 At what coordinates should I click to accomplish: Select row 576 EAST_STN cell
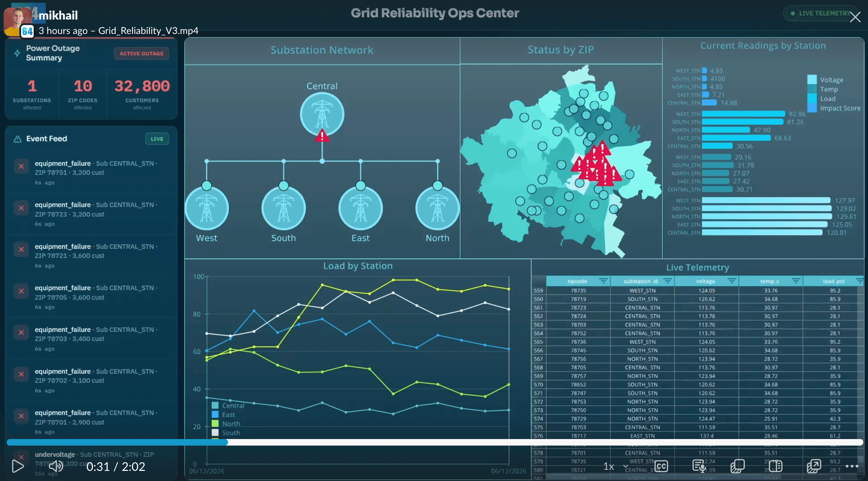tap(642, 436)
